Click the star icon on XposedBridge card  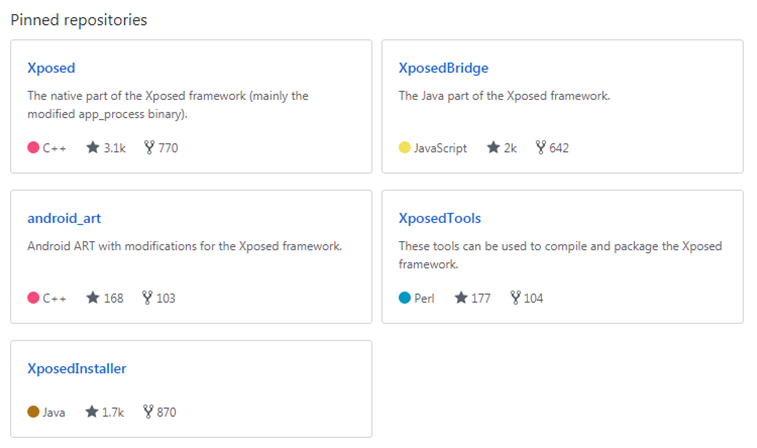(493, 148)
